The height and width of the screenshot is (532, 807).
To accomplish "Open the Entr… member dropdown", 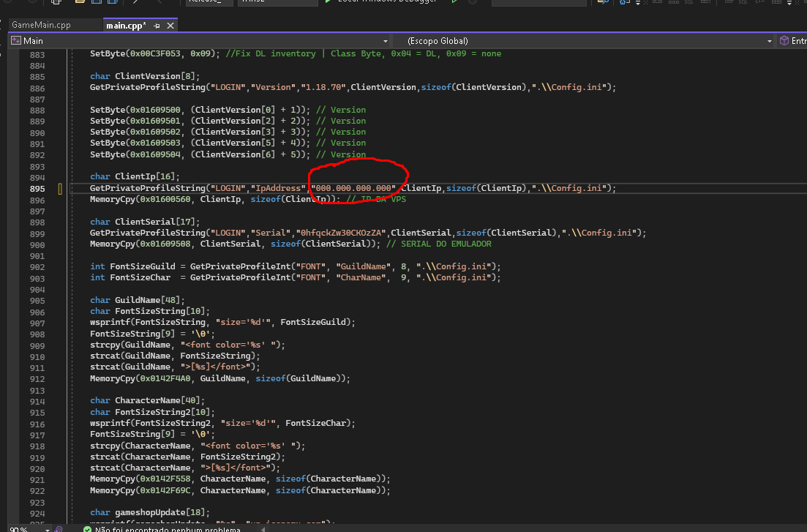I will [792, 41].
